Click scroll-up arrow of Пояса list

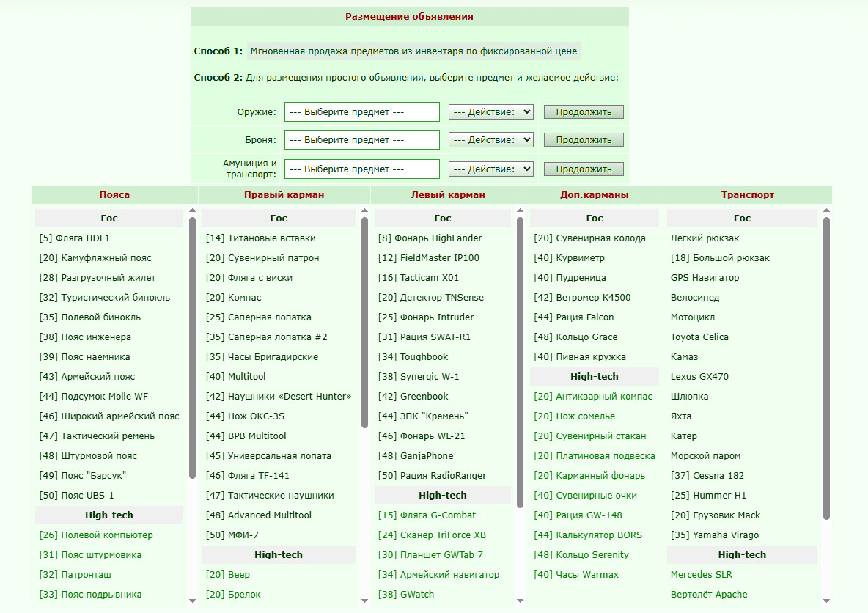(x=192, y=210)
